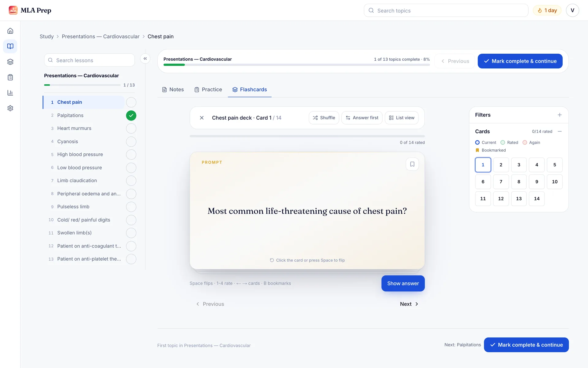Image resolution: width=588 pixels, height=368 pixels.
Task: Open the Home icon in sidebar
Action: coord(10,31)
